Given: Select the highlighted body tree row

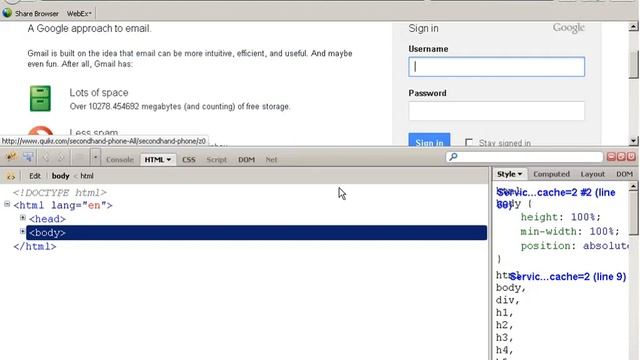Looking at the screenshot, I should [x=256, y=233].
